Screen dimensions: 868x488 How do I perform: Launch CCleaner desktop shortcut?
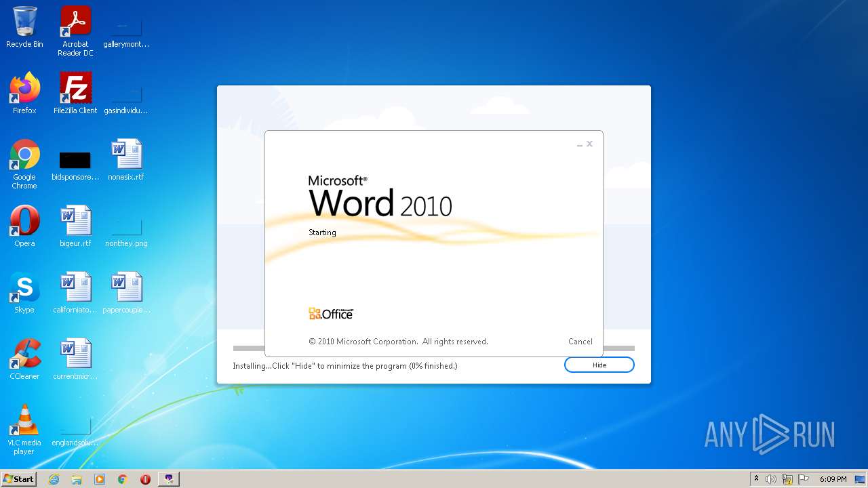(24, 359)
